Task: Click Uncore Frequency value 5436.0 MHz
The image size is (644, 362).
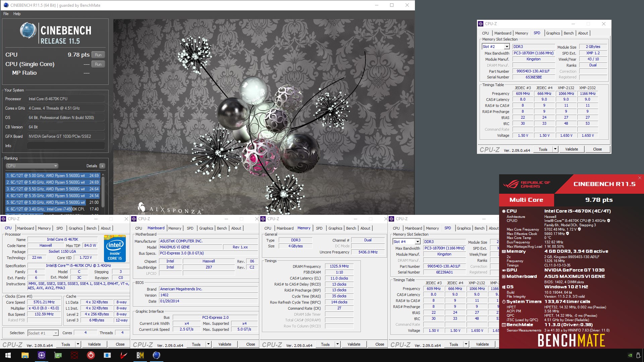Action: 368,252
